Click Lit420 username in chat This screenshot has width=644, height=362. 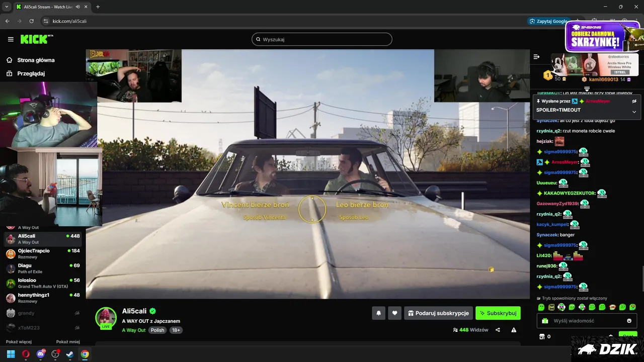coord(544,255)
